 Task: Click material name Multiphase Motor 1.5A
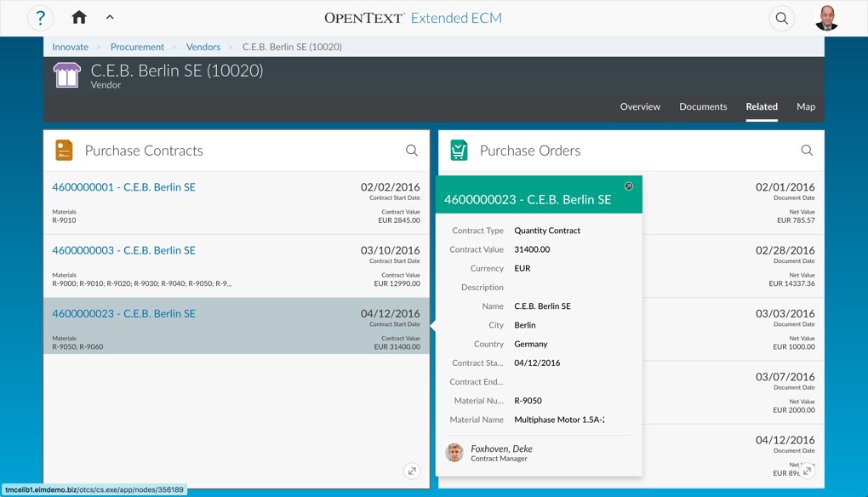[x=559, y=420]
